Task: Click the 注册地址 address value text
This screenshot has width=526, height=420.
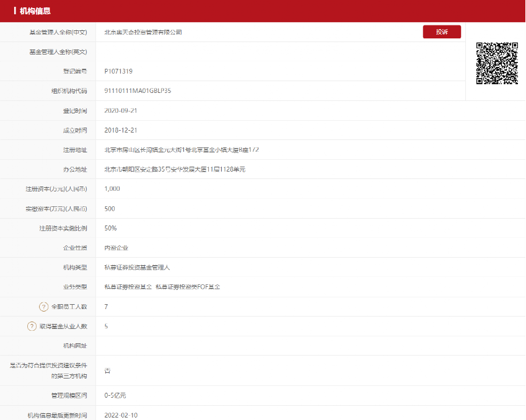Action: coord(182,150)
